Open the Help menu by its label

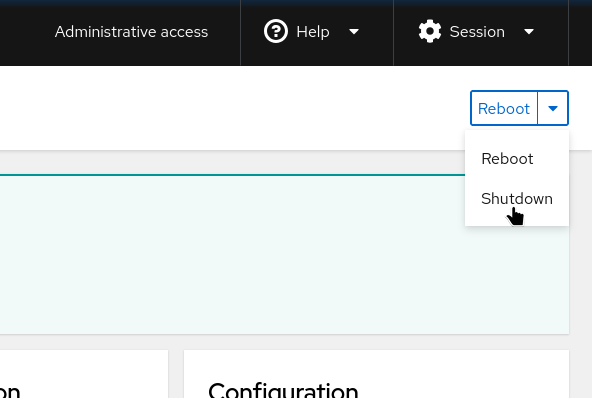313,32
